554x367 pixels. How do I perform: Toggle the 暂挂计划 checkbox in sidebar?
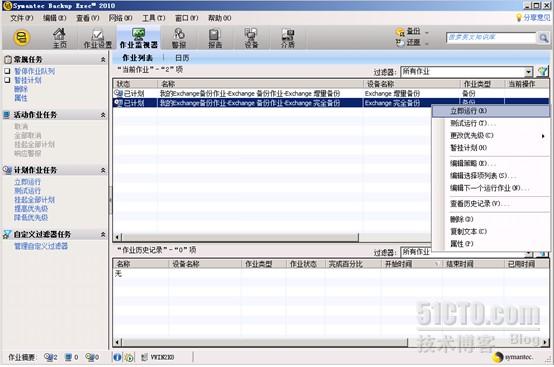(x=7, y=80)
